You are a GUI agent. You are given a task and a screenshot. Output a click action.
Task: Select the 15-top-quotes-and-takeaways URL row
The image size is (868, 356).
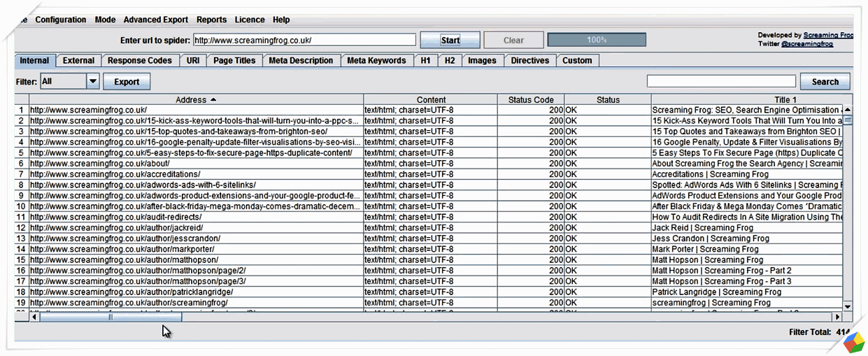(x=196, y=131)
